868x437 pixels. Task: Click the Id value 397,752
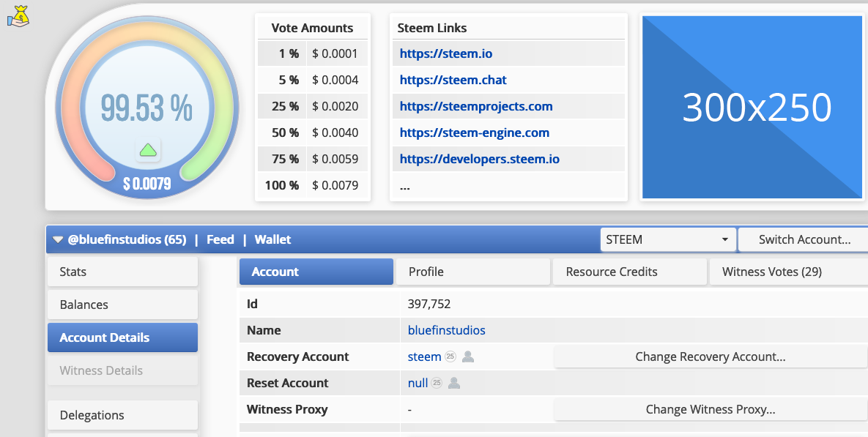tap(429, 304)
